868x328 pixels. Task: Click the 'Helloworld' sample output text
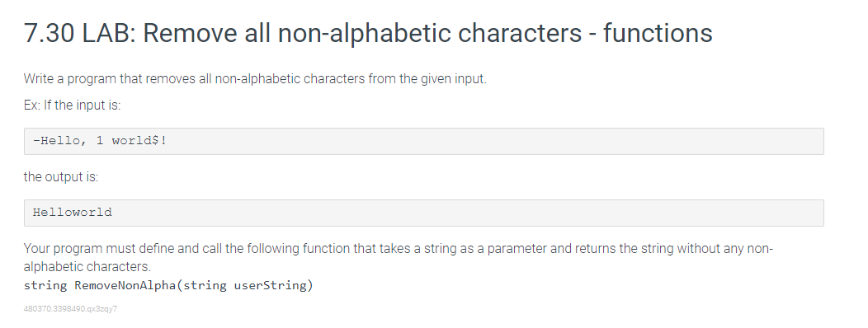(73, 213)
